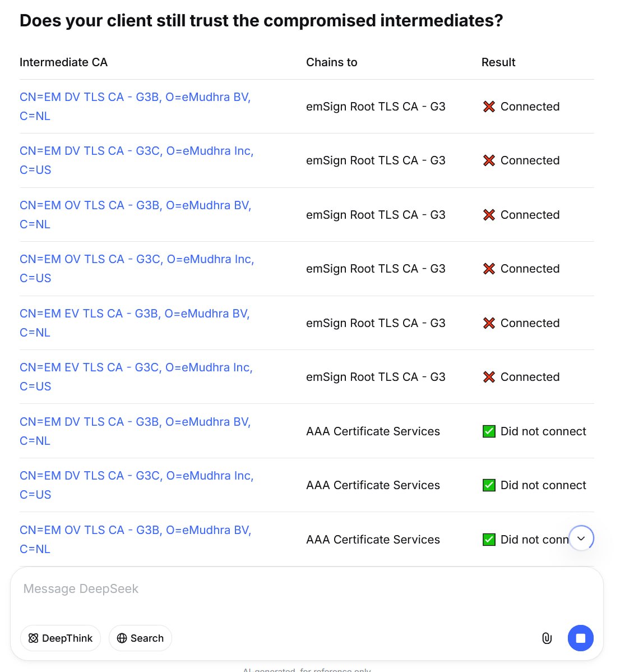Open the first EM DV TLS CA - G3B link
The image size is (634, 672).
pyautogui.click(x=135, y=106)
